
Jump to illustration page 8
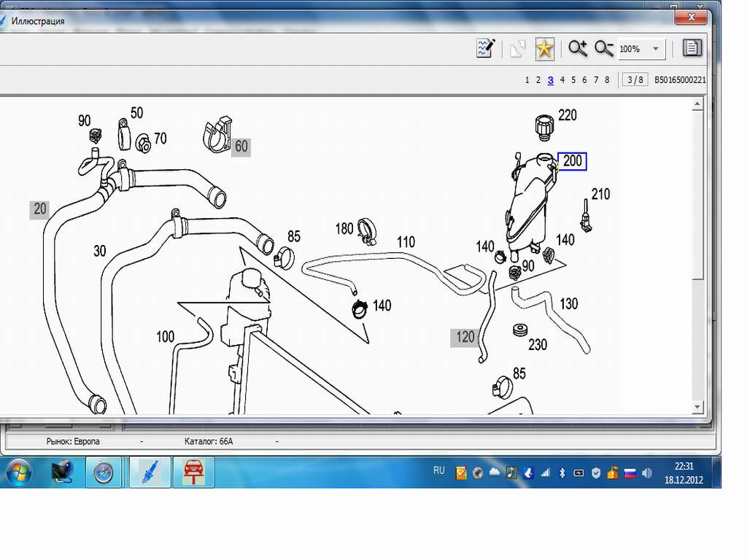(x=607, y=80)
